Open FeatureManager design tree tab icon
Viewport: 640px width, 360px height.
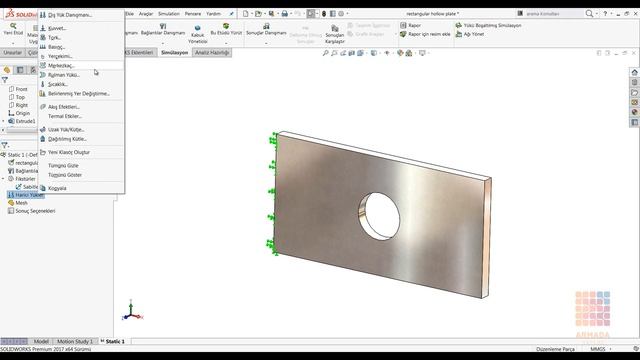7,70
